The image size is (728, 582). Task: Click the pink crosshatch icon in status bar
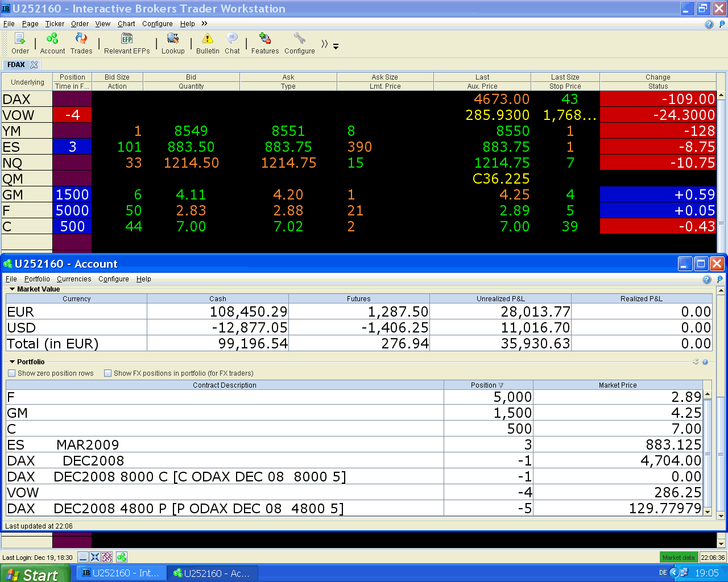click(107, 557)
